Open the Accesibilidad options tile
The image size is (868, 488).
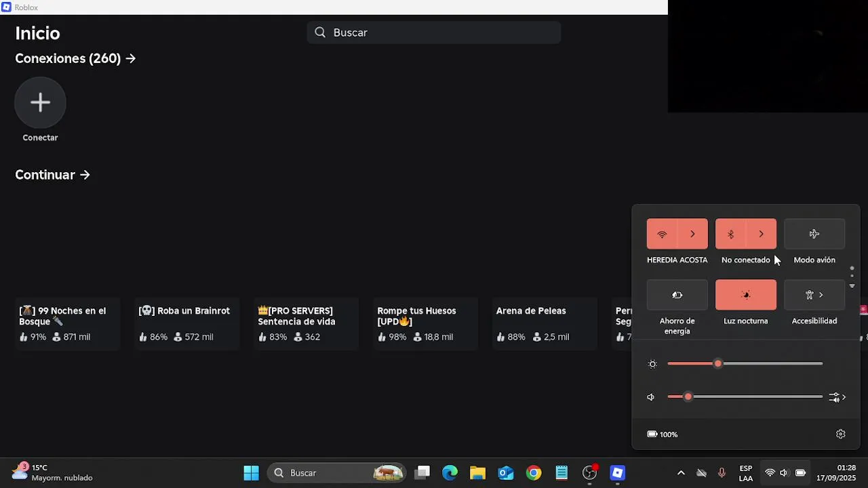pos(814,295)
